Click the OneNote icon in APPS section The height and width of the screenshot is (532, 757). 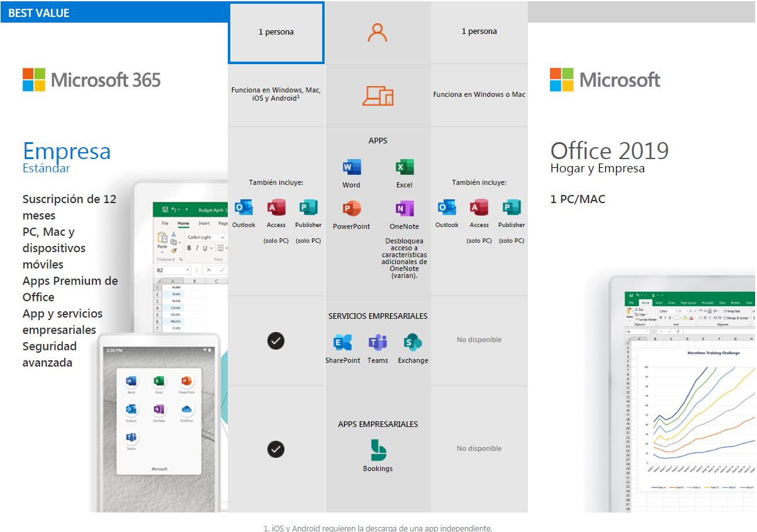coord(404,209)
